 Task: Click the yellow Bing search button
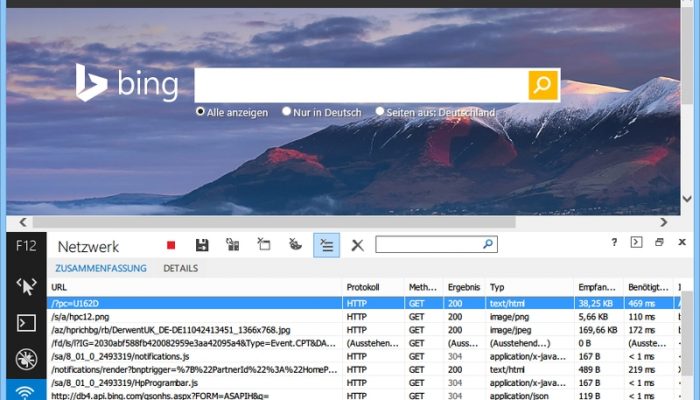click(x=543, y=85)
